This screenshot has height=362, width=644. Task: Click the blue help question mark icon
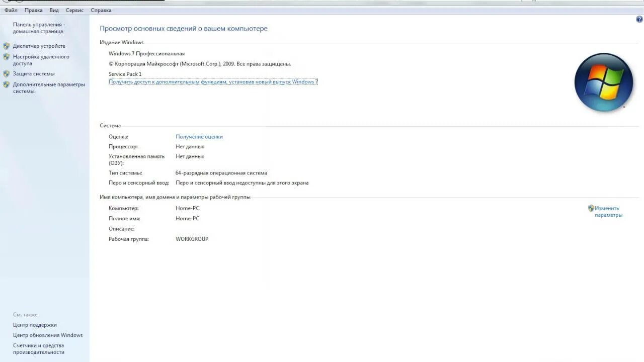point(639,19)
